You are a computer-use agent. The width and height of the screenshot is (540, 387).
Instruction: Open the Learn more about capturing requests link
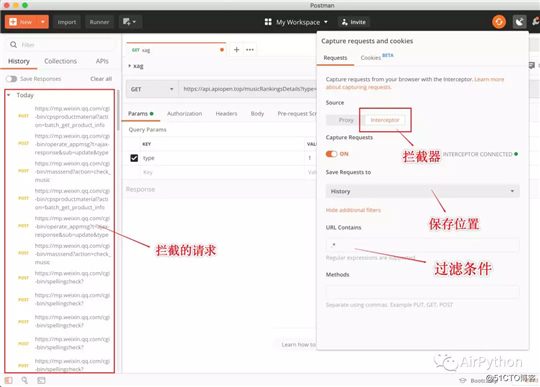415,83
